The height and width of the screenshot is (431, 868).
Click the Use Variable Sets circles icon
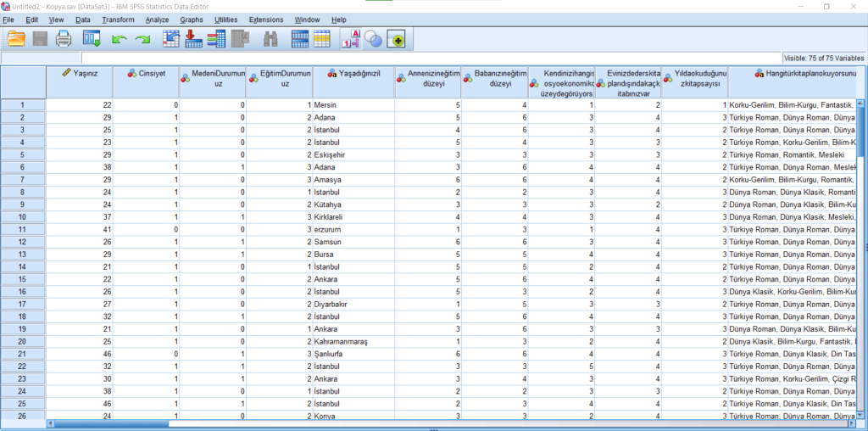coord(373,38)
